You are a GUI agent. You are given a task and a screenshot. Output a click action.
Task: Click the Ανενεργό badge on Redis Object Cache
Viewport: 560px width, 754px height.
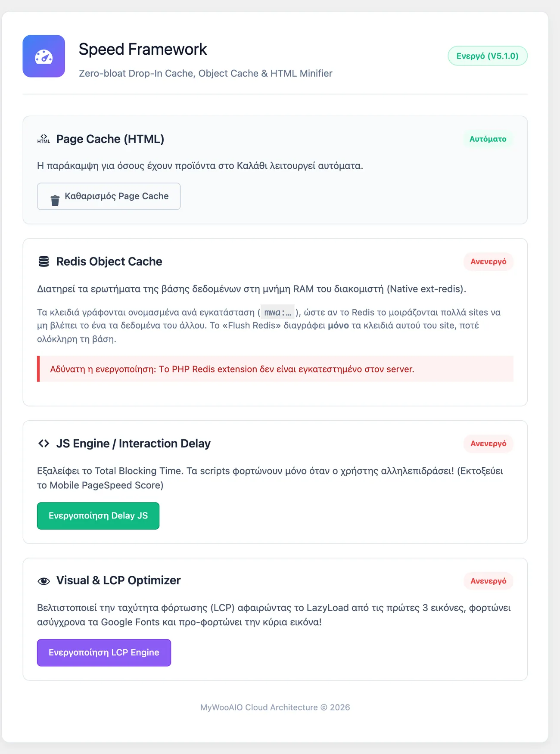click(x=488, y=262)
